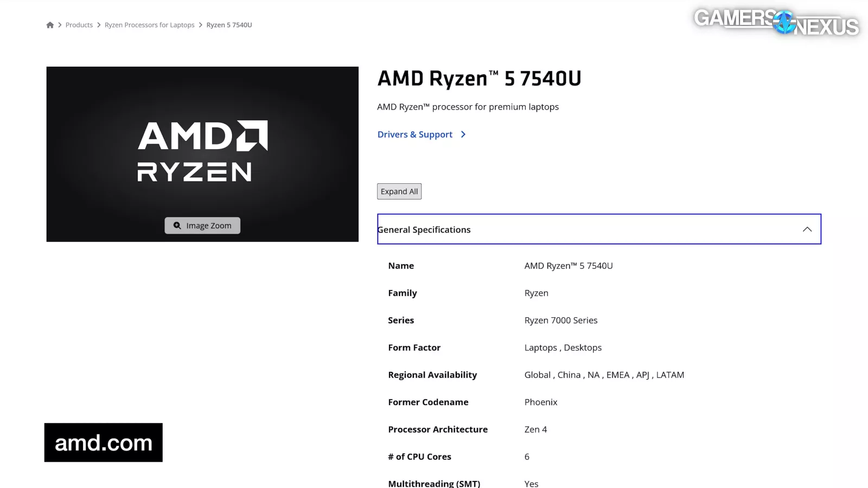Click the 'Phoenix' codename value
This screenshot has height=488, width=868.
[x=541, y=402]
